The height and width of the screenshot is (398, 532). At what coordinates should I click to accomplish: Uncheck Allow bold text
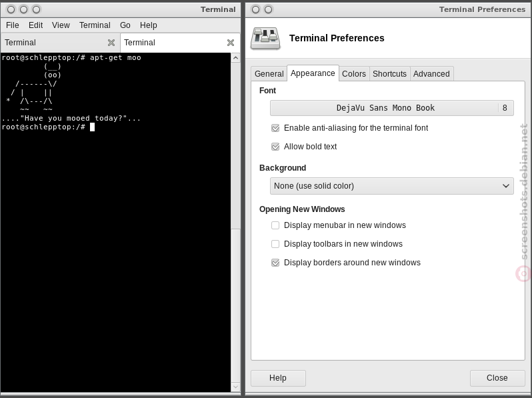click(x=275, y=147)
